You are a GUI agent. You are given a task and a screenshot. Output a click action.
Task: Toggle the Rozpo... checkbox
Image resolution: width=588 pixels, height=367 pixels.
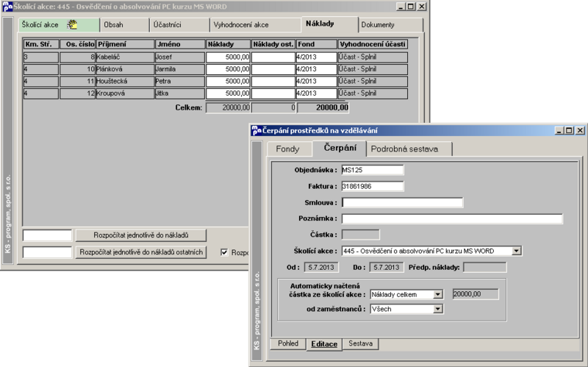[x=224, y=252]
